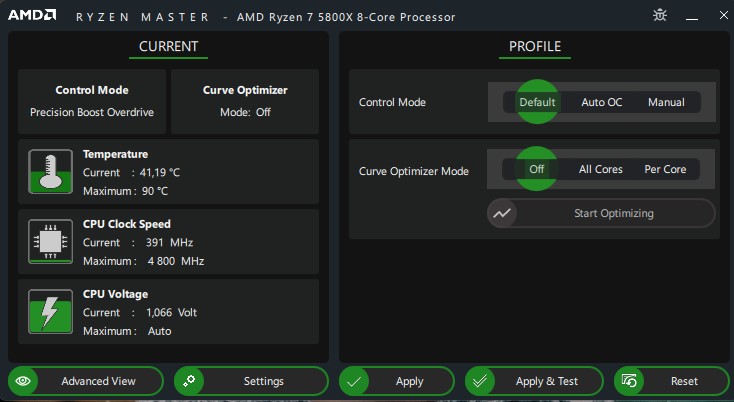Choose Per Core curve optimizer mode
Screen dimensions: 734x402
[665, 169]
